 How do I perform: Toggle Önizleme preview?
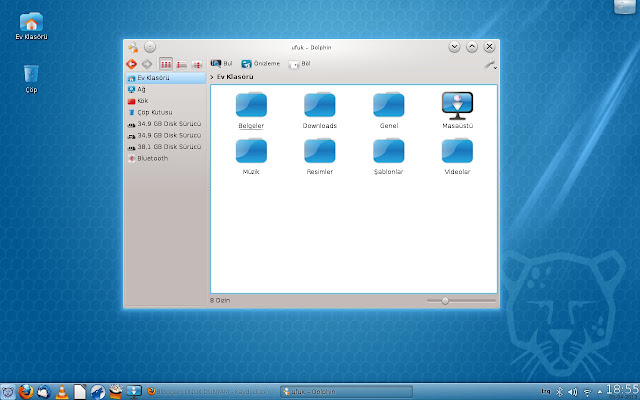click(260, 64)
